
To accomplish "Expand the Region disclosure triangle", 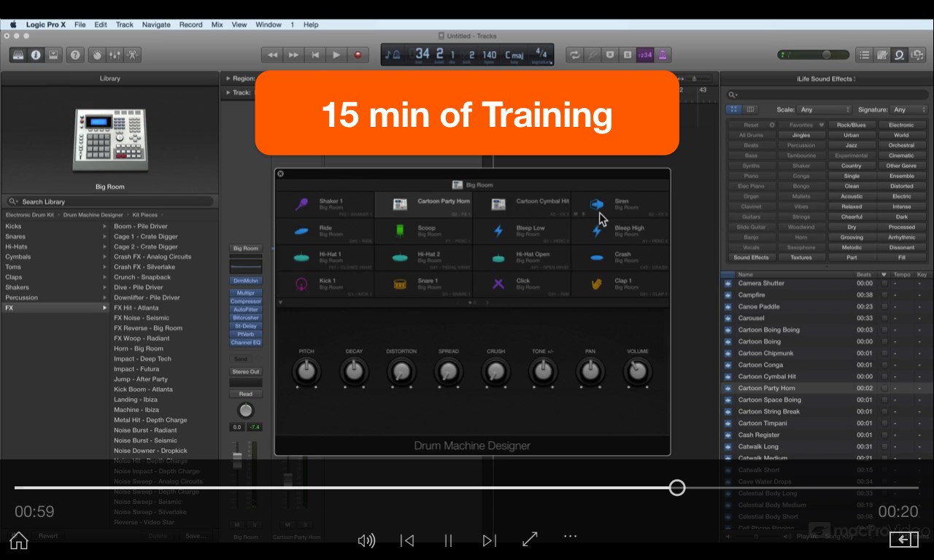I will pyautogui.click(x=228, y=78).
